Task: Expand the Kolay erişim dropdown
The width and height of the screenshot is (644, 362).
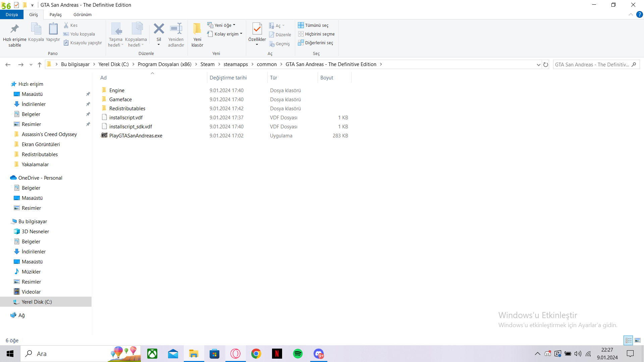Action: 225,34
